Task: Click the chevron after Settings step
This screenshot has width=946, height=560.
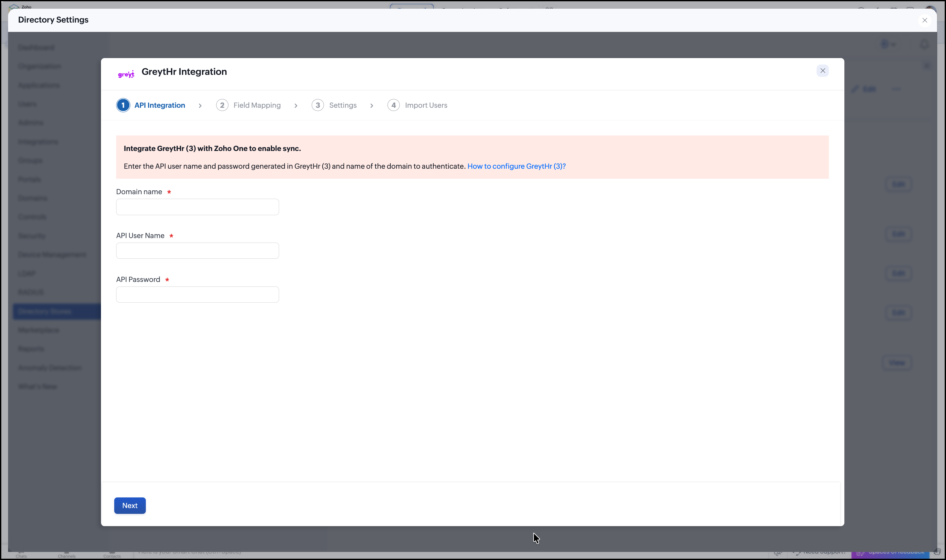Action: 372,106
